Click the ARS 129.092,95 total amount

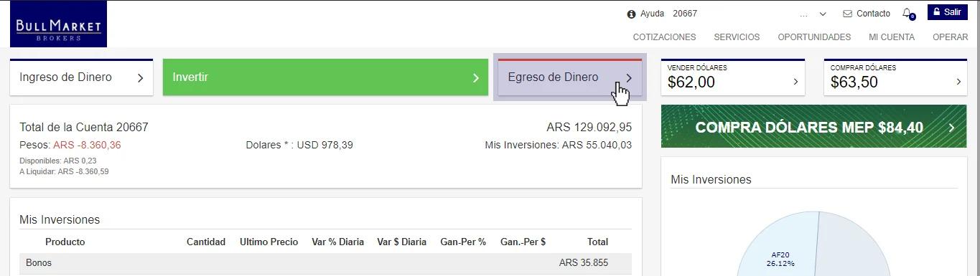click(x=589, y=128)
